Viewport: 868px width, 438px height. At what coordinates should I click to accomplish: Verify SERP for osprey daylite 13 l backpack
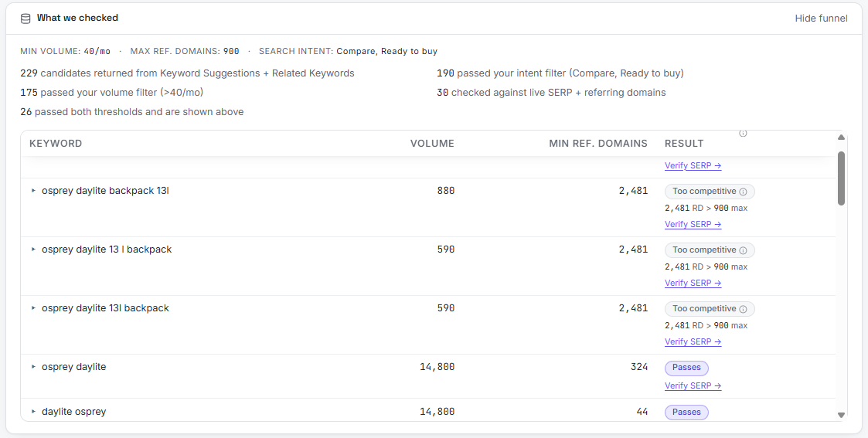coord(693,283)
